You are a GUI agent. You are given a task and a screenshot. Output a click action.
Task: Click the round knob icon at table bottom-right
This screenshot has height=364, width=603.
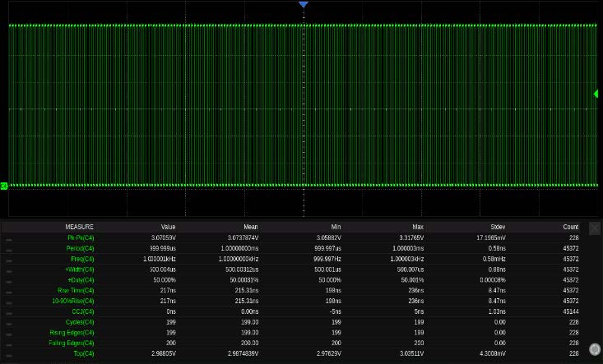pyautogui.click(x=595, y=349)
